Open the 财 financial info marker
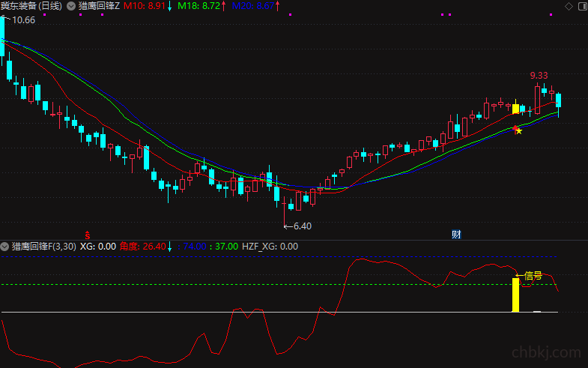588x368 pixels. click(x=456, y=235)
